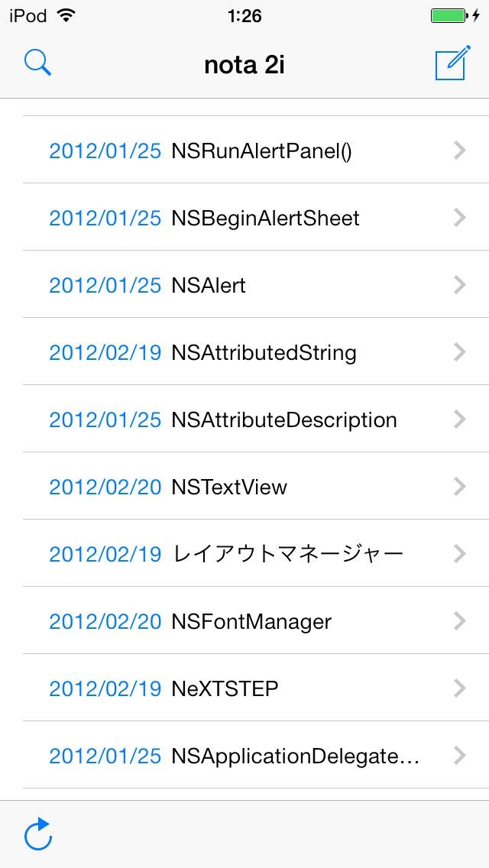Open the NSRunAlertPanel() note
The width and height of the screenshot is (489, 868).
coord(261,151)
